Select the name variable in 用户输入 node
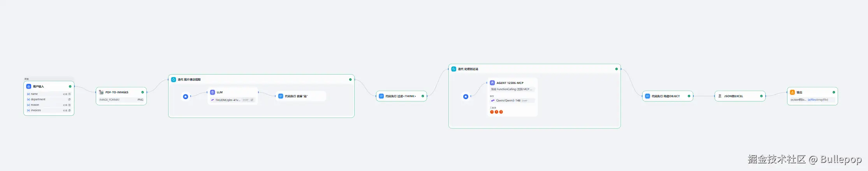868x171 pixels. (x=34, y=94)
